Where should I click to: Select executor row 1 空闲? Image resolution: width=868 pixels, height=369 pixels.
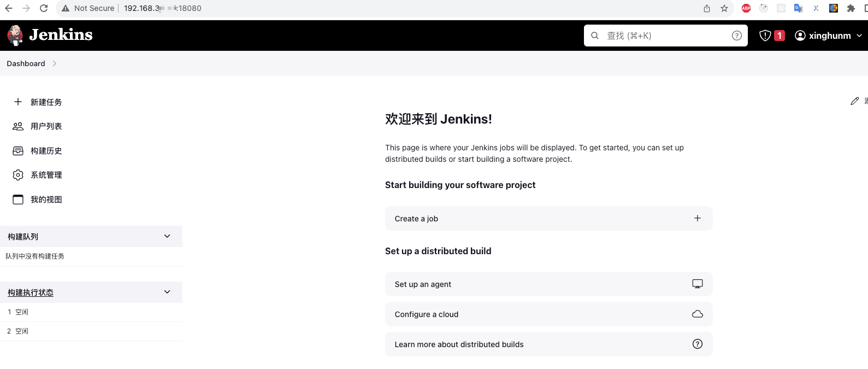pos(91,312)
